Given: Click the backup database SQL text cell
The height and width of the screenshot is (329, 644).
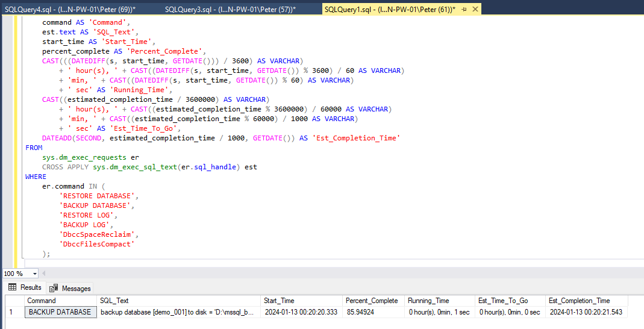Looking at the screenshot, I should coord(177,312).
